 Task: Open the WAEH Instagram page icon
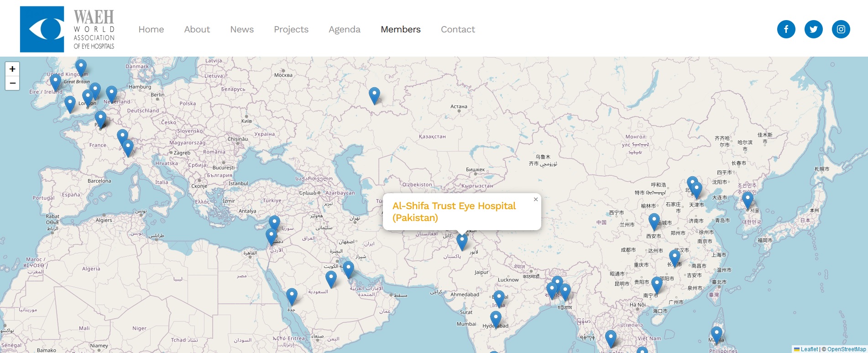[x=841, y=29]
